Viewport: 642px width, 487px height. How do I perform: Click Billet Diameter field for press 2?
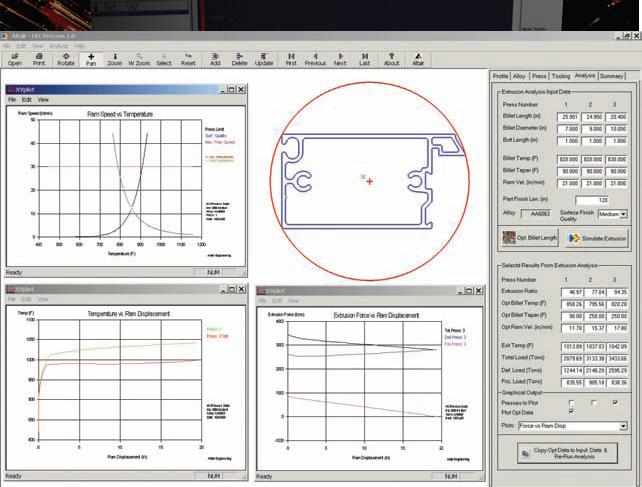click(x=592, y=129)
